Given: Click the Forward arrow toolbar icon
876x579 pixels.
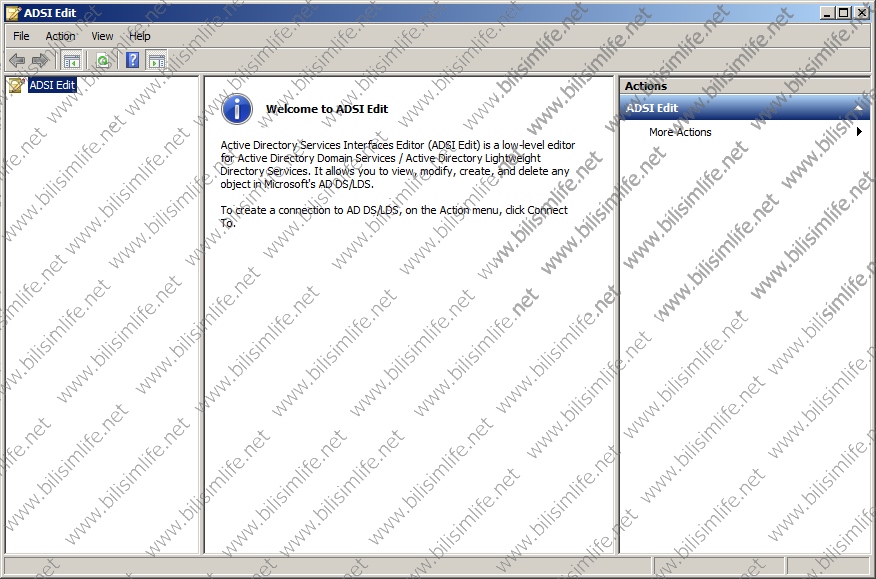Looking at the screenshot, I should (40, 60).
